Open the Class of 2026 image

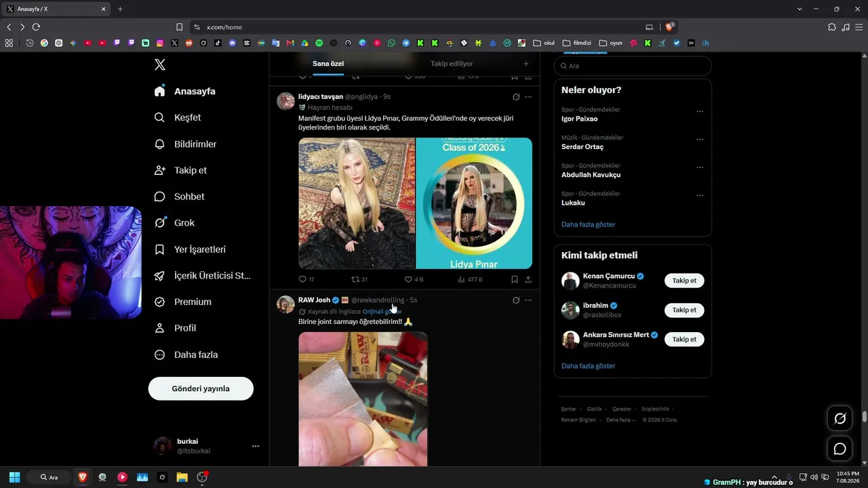point(474,203)
